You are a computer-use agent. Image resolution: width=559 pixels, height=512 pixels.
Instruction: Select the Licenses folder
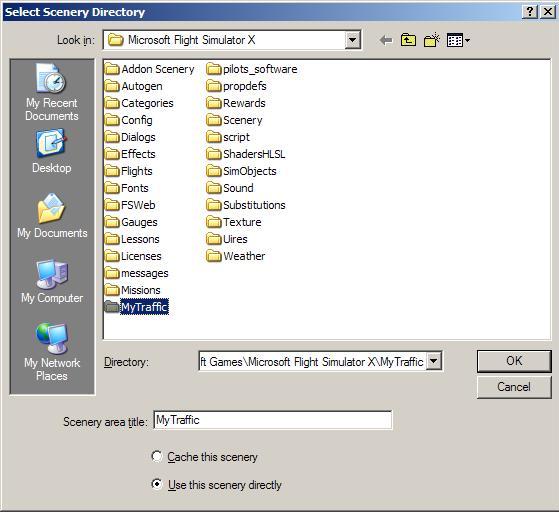coord(133,256)
